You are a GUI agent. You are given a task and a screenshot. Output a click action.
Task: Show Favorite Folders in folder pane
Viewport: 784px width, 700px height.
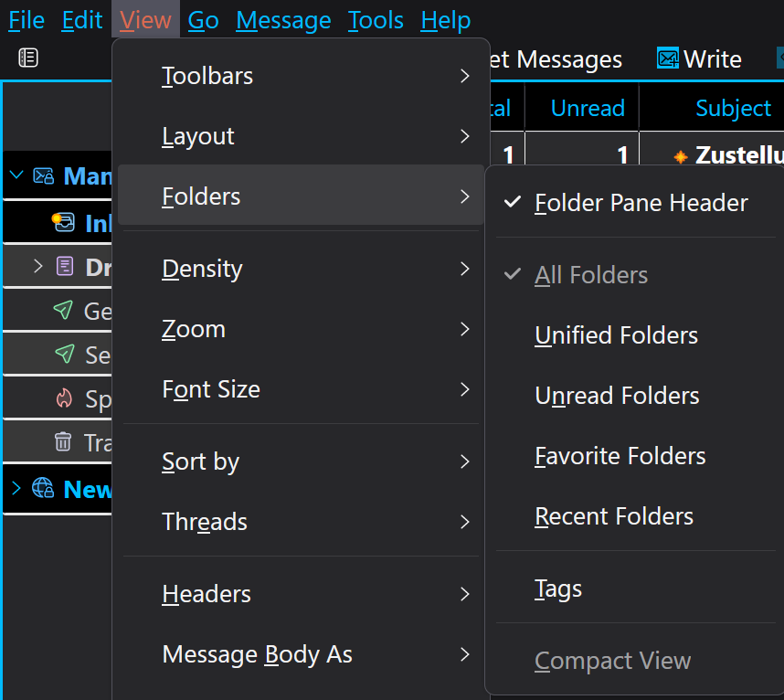point(620,456)
